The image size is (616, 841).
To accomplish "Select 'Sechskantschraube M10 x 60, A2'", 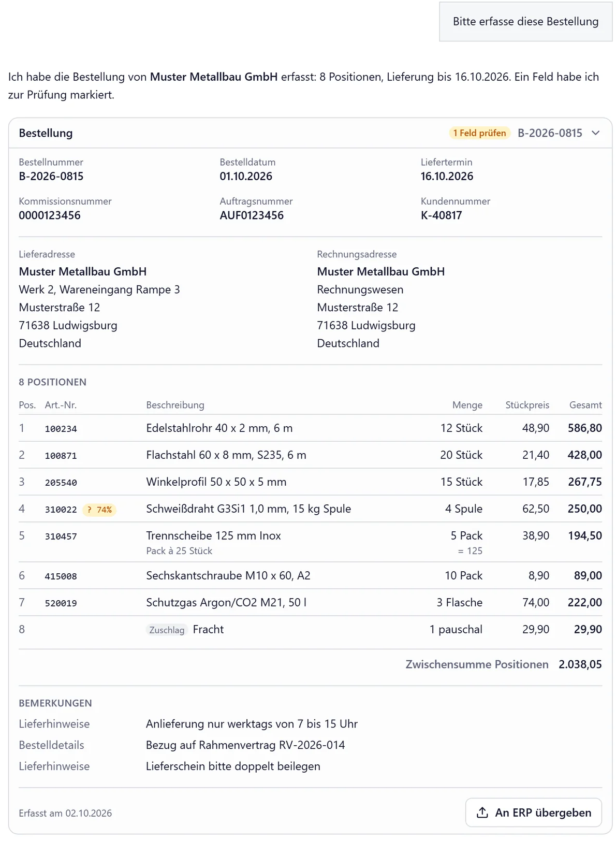I will (228, 576).
